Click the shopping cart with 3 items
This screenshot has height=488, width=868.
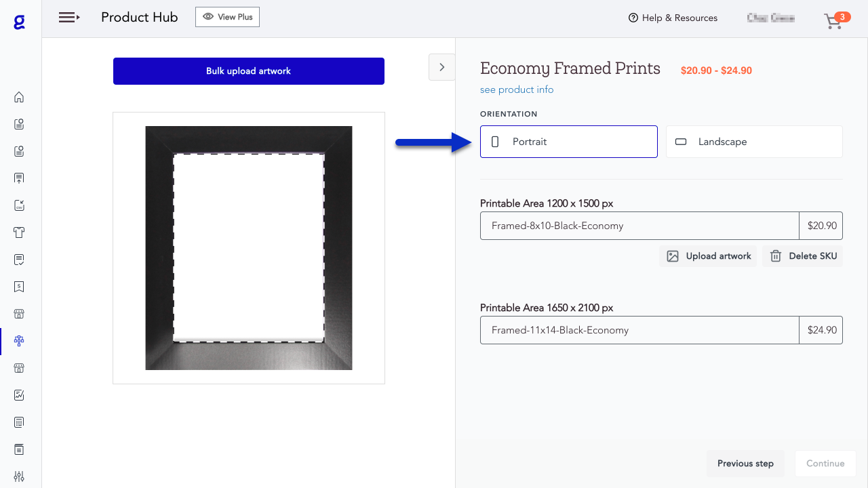tap(833, 20)
